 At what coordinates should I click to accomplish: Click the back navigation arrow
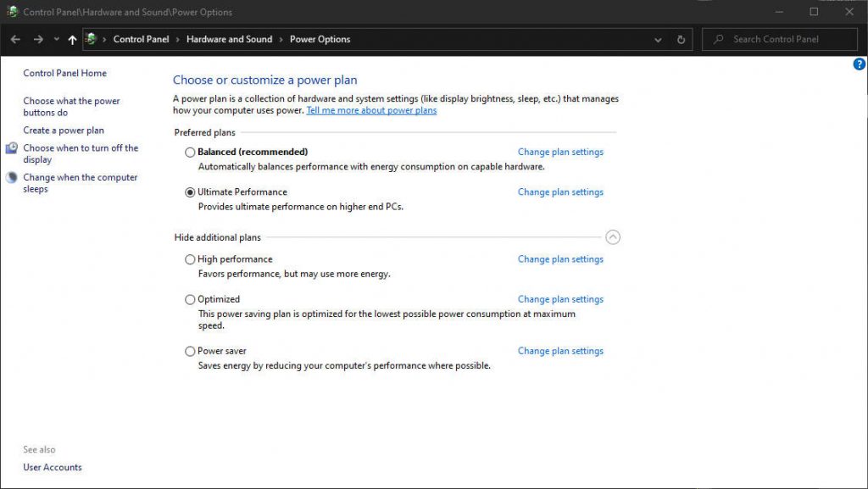pos(14,39)
